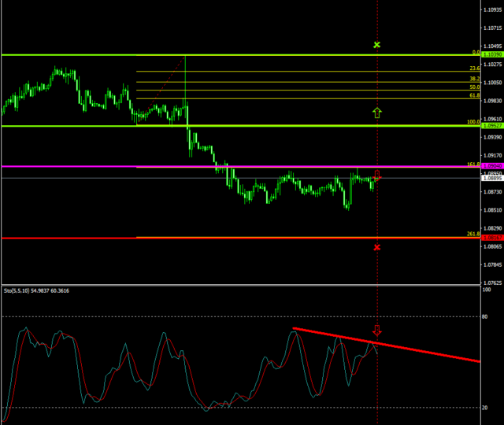Click the 1.09527 green price label
The image size is (504, 425).
click(x=491, y=126)
